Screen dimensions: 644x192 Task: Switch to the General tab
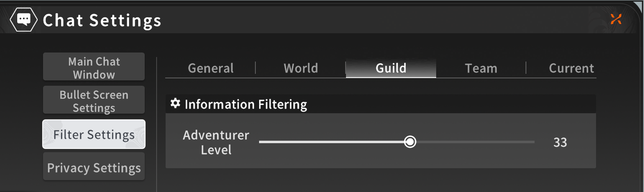click(x=211, y=68)
